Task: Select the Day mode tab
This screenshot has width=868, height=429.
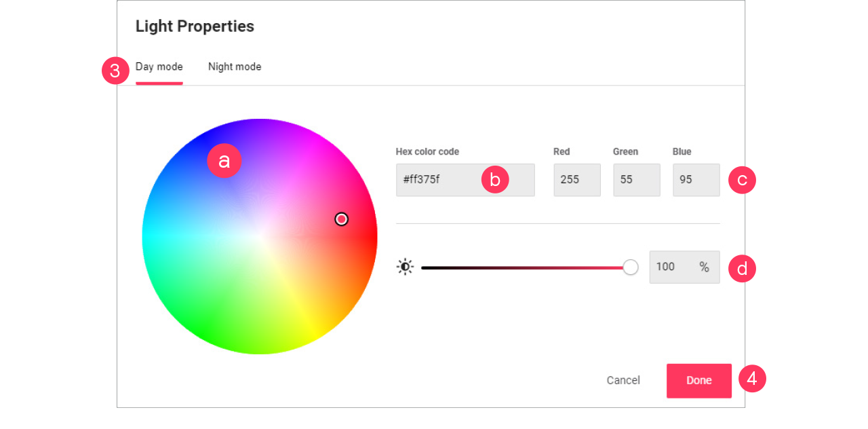Action: [x=159, y=67]
